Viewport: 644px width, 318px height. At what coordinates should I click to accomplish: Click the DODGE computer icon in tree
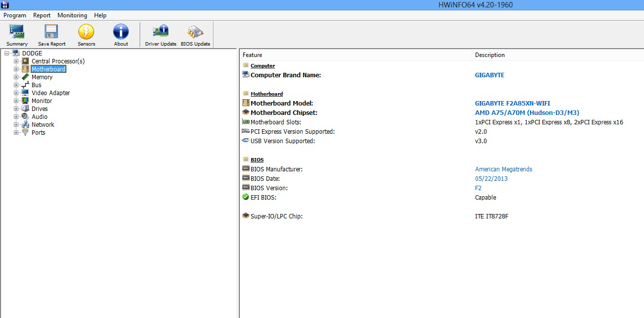pyautogui.click(x=16, y=53)
